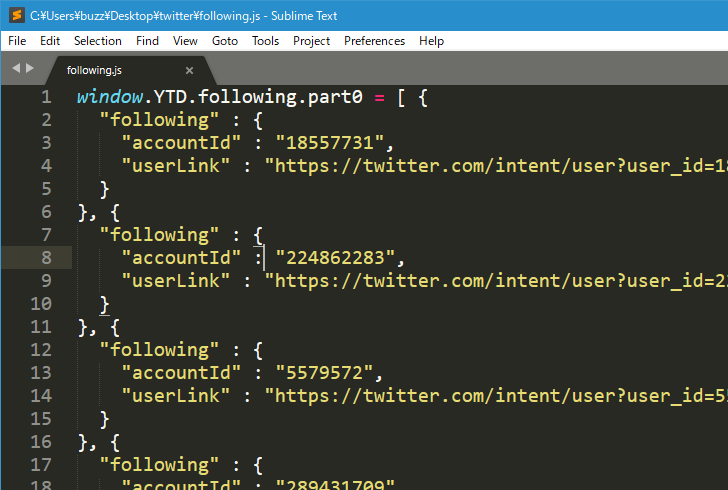Click the file path in the title bar

click(145, 16)
